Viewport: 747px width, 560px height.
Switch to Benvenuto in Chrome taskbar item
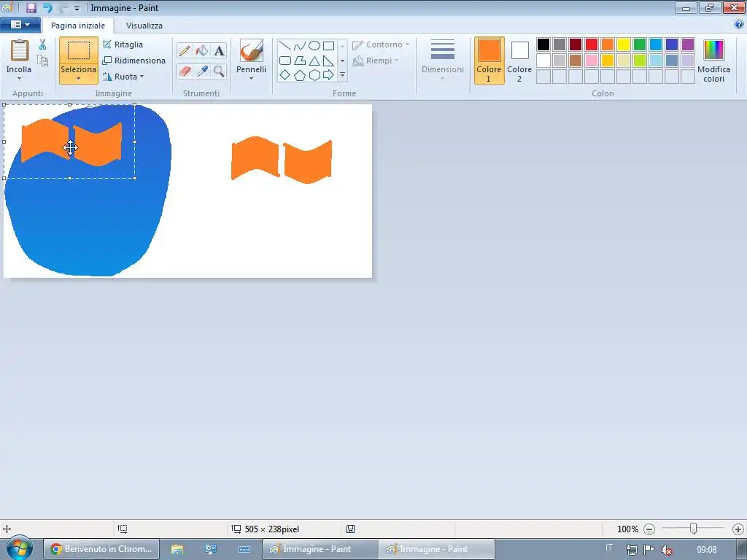point(102,549)
